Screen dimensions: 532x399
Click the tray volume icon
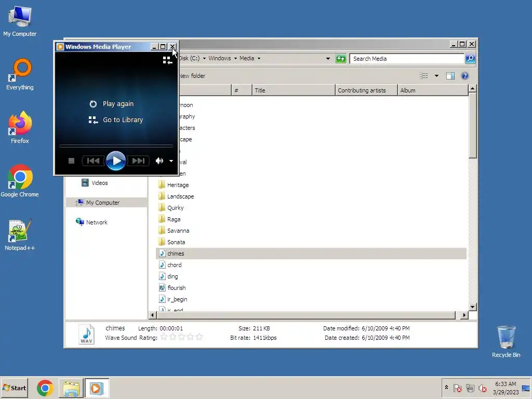click(482, 388)
